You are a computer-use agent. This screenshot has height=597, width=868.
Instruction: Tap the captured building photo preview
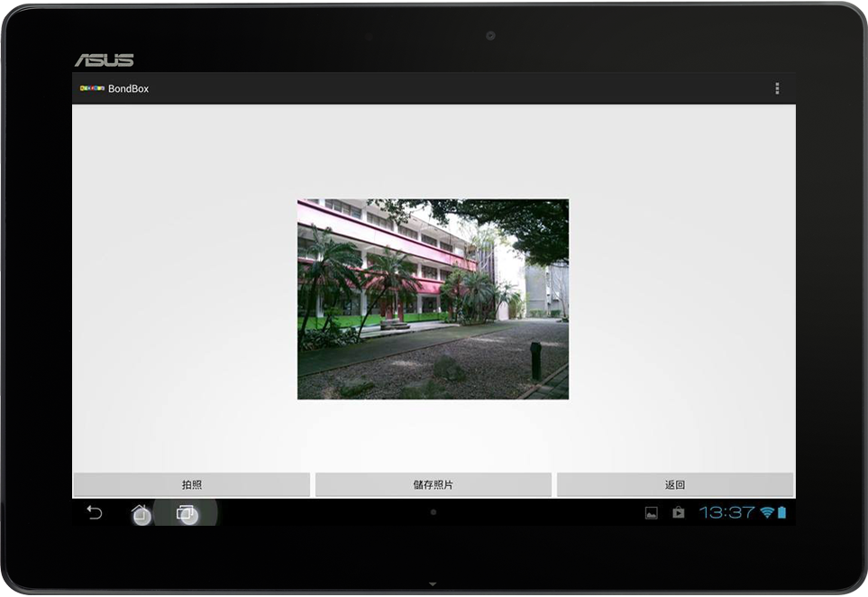pyautogui.click(x=433, y=298)
